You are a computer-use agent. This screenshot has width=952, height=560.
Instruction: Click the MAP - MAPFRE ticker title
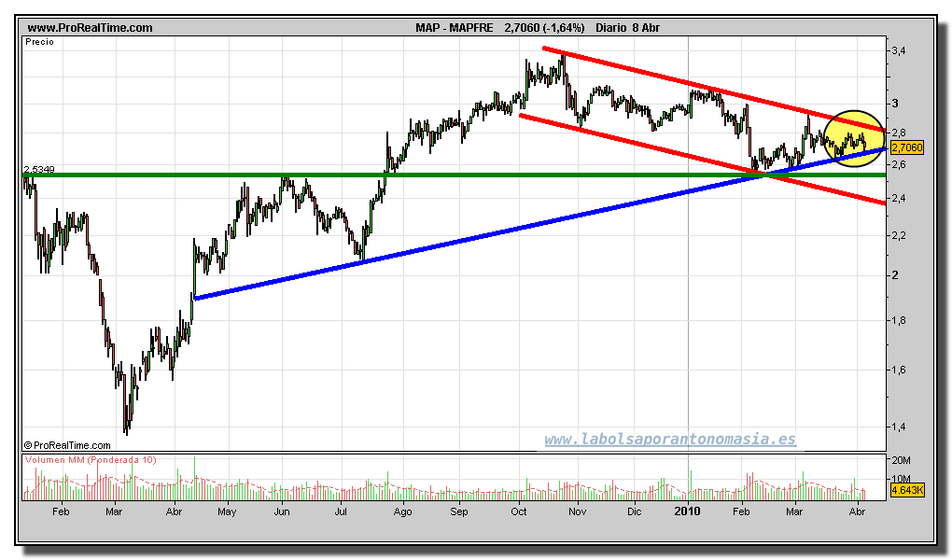(455, 27)
